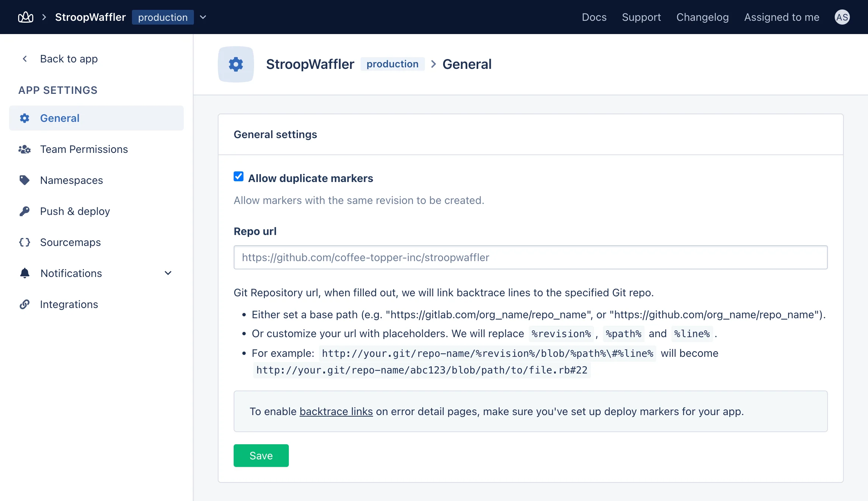Focus the Repo url input field
Image resolution: width=868 pixels, height=501 pixels.
tap(530, 257)
